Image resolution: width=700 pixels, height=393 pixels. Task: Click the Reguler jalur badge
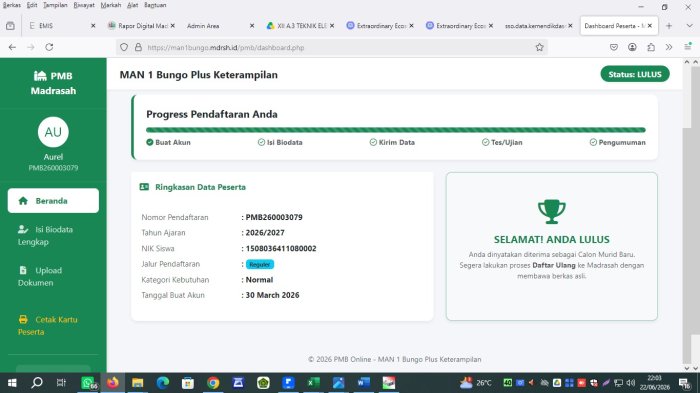[259, 264]
